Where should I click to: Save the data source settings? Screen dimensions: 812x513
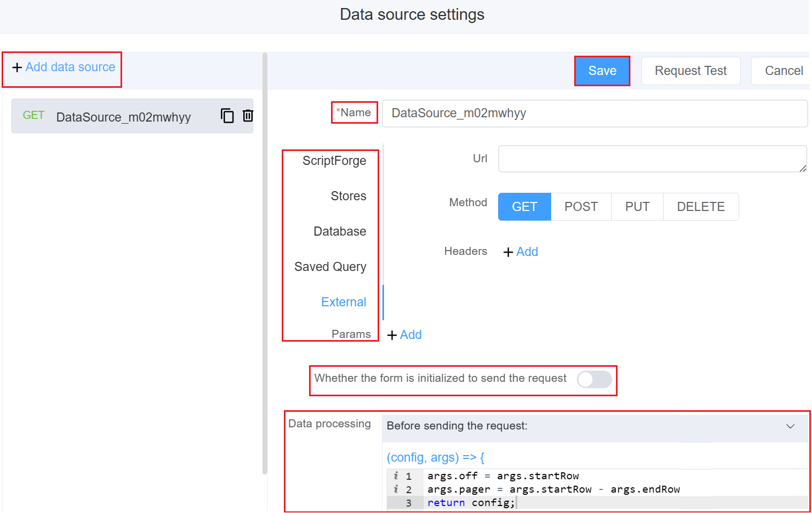click(602, 71)
